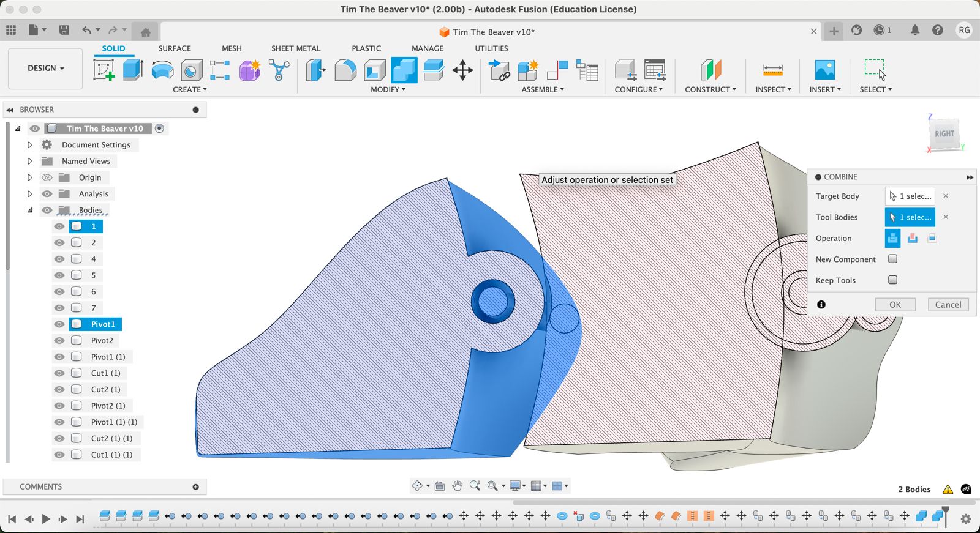Select the Fillet tool in Modify
Viewport: 980px width, 533px height.
pos(345,70)
